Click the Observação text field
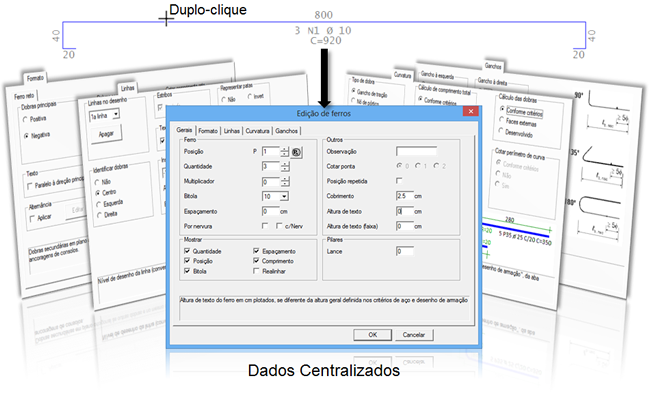The height and width of the screenshot is (394, 650). [x=416, y=151]
